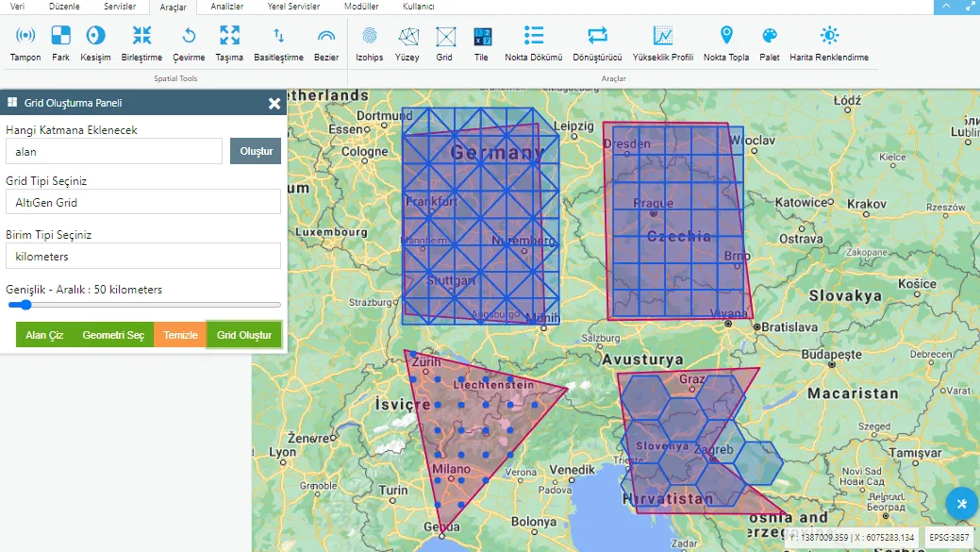Choose the Kesişim intersection tool
The height and width of the screenshot is (552, 980).
click(x=95, y=43)
